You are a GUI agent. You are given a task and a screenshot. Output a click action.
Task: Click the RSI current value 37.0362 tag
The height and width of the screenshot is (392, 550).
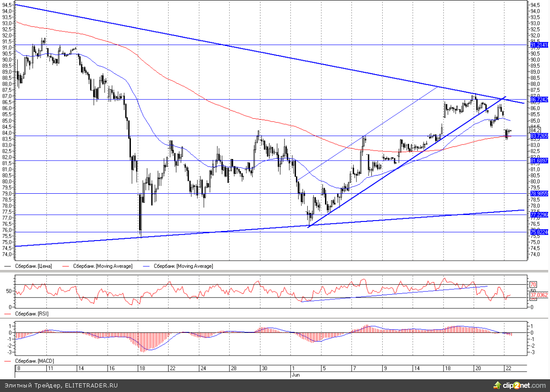(540, 295)
